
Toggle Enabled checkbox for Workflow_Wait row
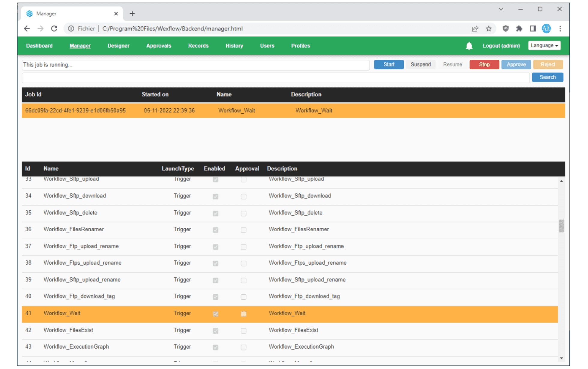[215, 314]
